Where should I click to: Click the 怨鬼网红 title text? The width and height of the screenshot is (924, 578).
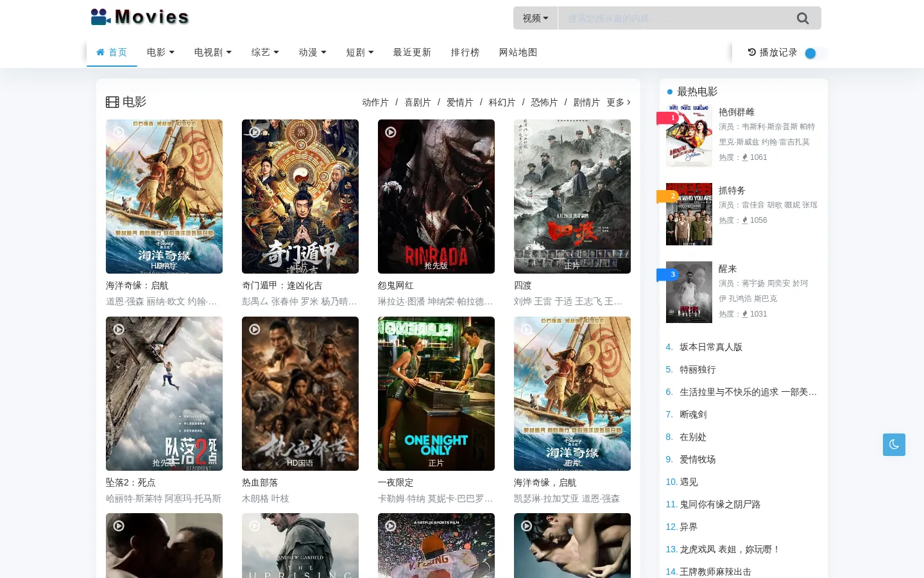pos(396,286)
